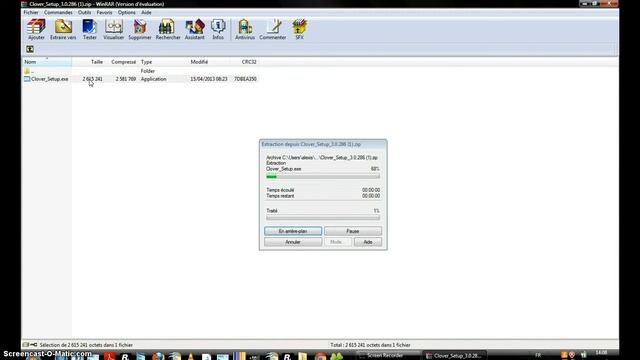Go up one folder level icon
Image resolution: width=640 pixels, height=360 pixels.
coord(30,49)
